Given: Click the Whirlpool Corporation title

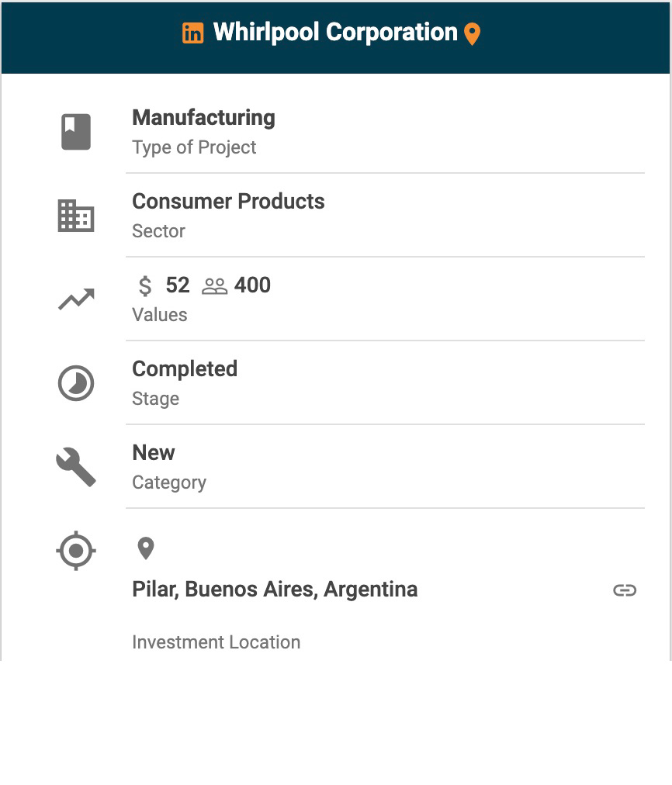Looking at the screenshot, I should pos(335,33).
